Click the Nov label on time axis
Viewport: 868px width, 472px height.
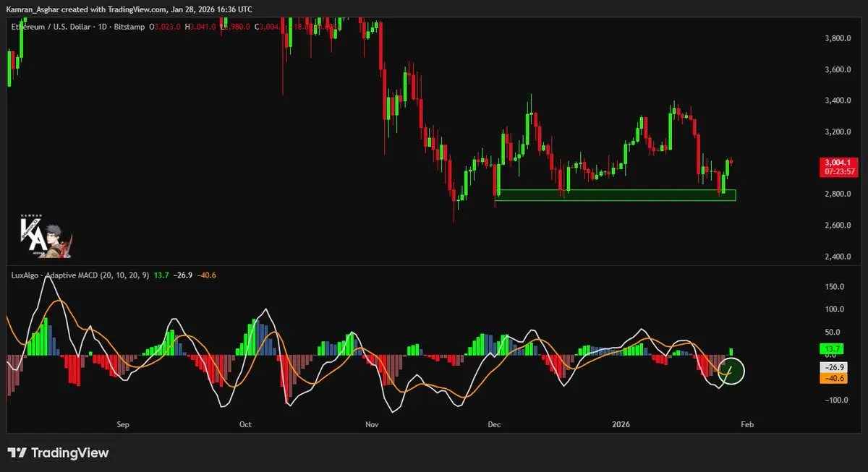(x=372, y=425)
